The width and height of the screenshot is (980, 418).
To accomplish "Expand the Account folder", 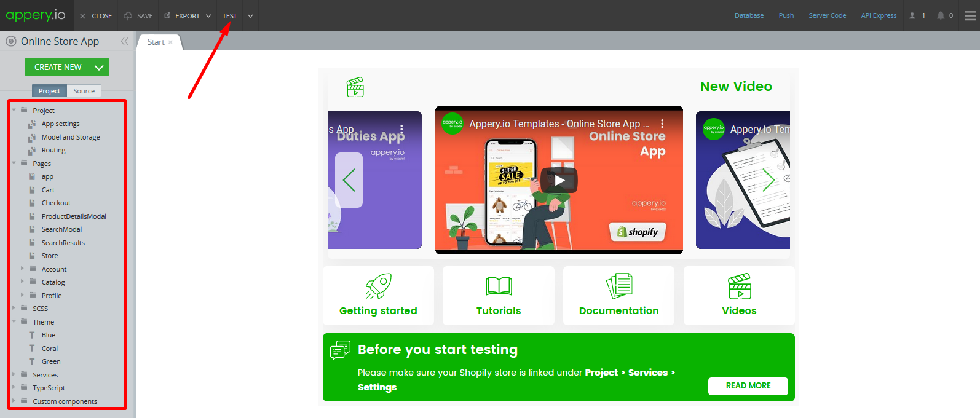I will [x=22, y=269].
